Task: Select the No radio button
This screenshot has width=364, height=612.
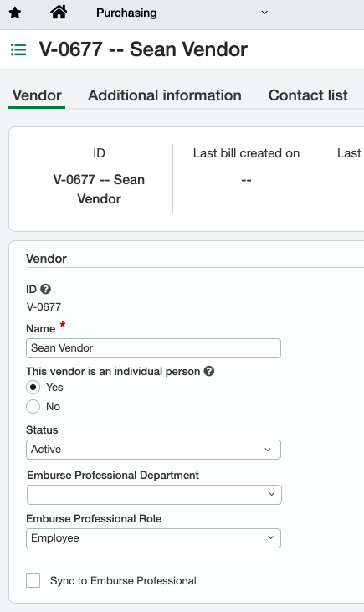Action: coord(33,406)
